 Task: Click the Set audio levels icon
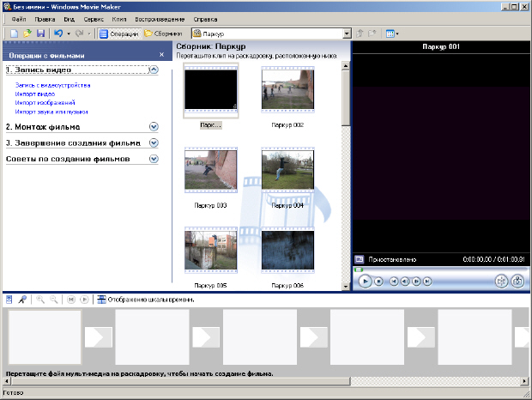[x=9, y=300]
